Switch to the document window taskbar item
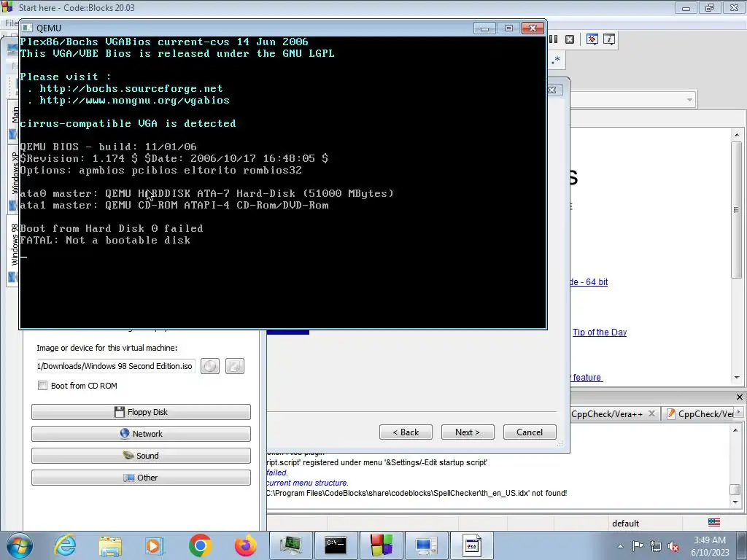 [472, 545]
